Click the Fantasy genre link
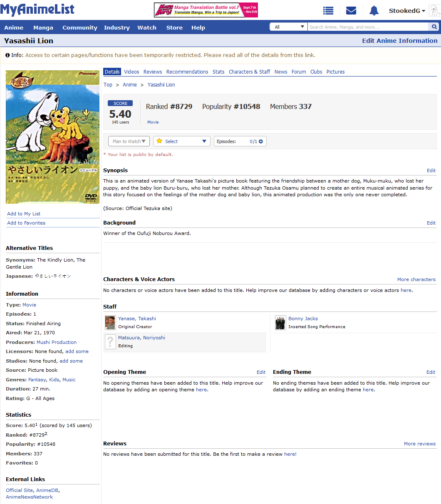 point(37,380)
